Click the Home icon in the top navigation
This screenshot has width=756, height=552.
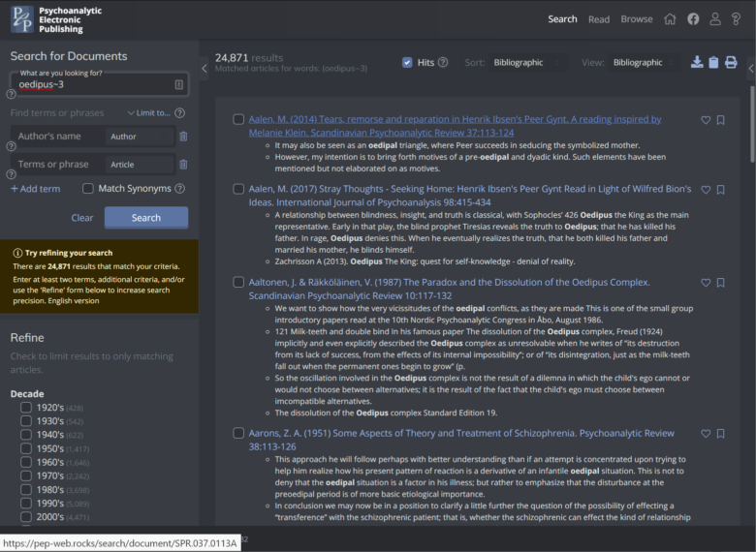tap(670, 18)
